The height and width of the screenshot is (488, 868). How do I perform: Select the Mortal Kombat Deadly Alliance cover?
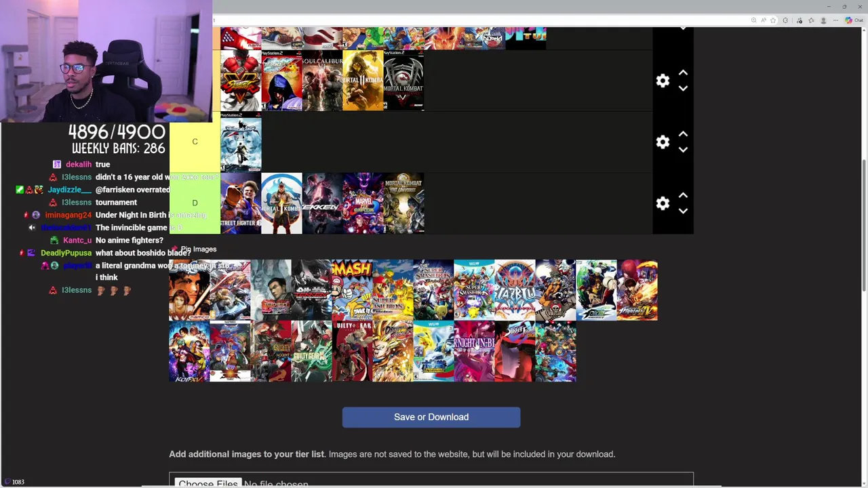pos(403,81)
